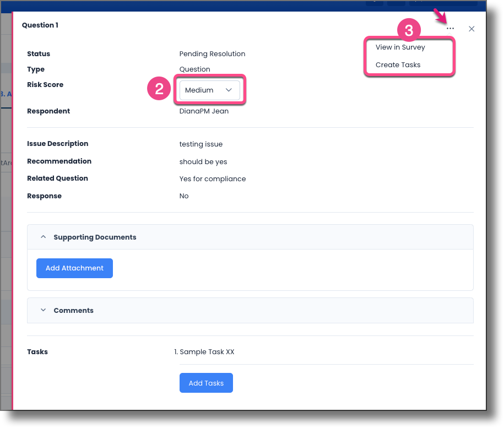Close the Question 1 panel
The height and width of the screenshot is (428, 504).
(472, 29)
